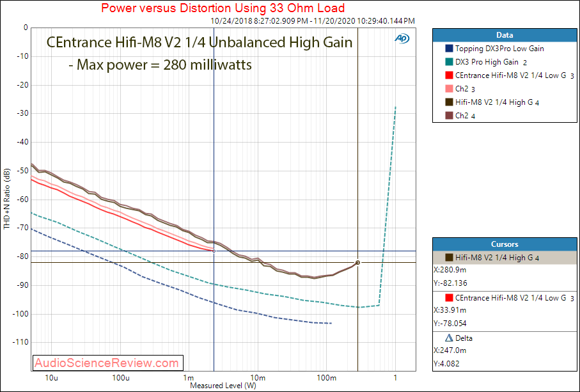Select the CEntrance Low G cursor row

505,298
